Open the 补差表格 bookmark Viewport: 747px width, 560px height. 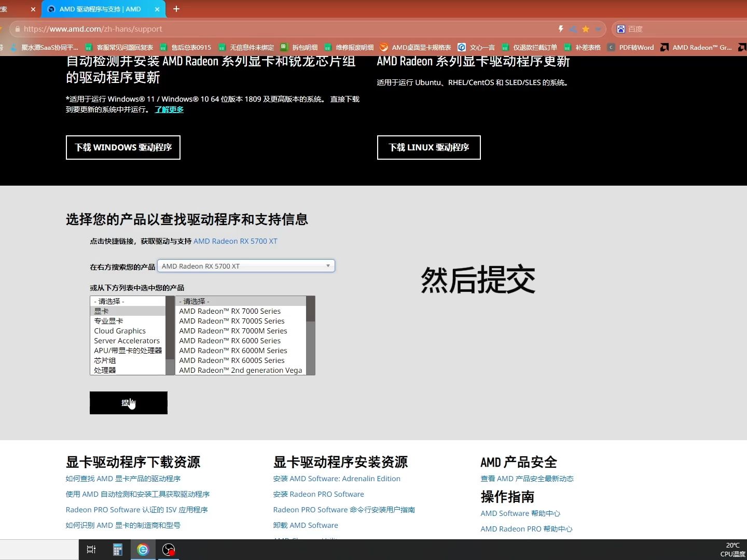[x=582, y=47]
